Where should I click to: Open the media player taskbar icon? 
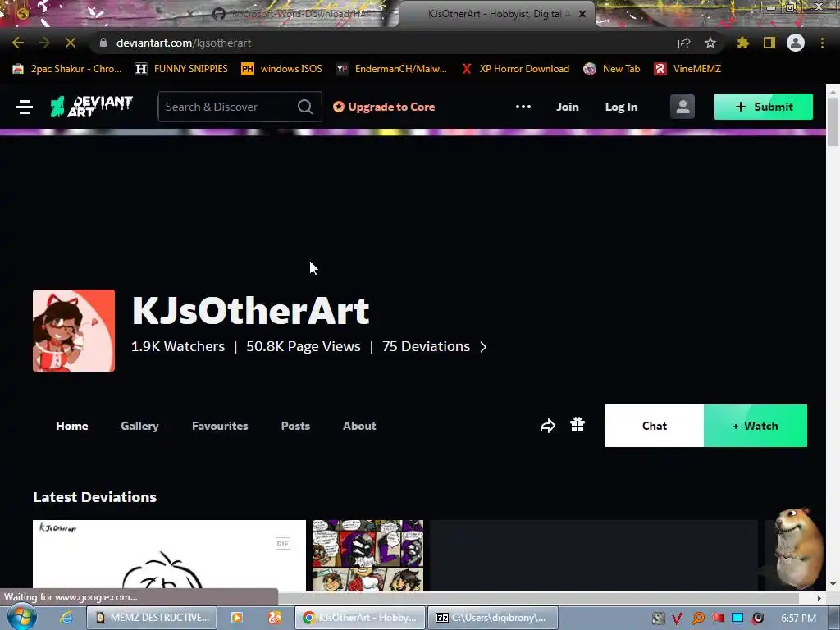236,618
